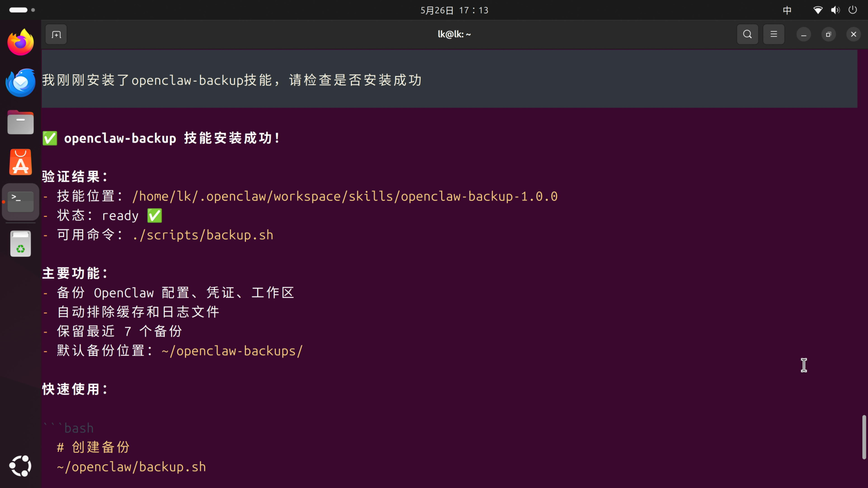868x488 pixels.
Task: Click the window title lk@lk: ~
Action: click(454, 35)
